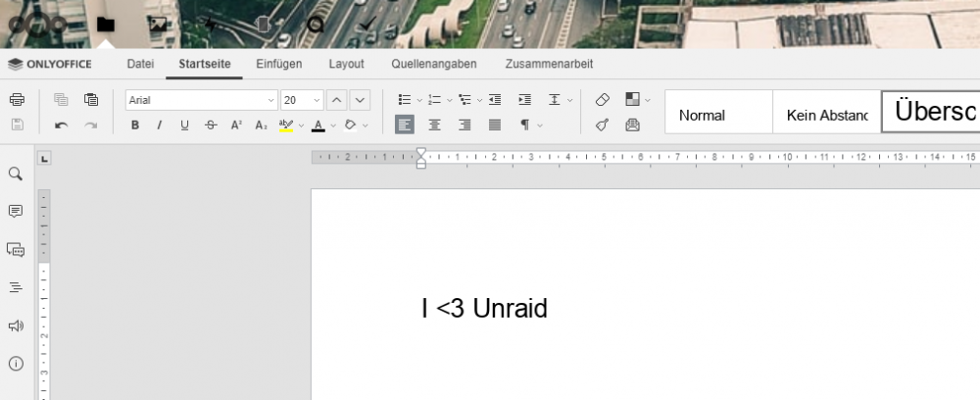Open highlight color dropdown arrow
980x400 pixels.
(301, 125)
